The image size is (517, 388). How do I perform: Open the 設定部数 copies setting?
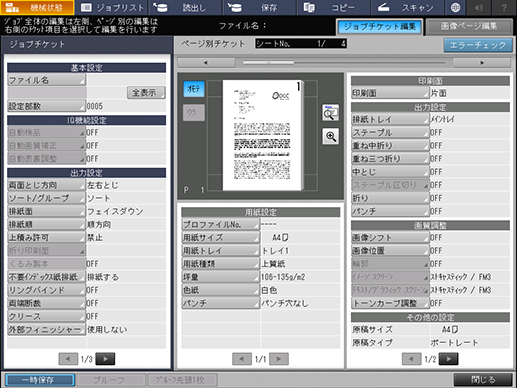[x=46, y=106]
